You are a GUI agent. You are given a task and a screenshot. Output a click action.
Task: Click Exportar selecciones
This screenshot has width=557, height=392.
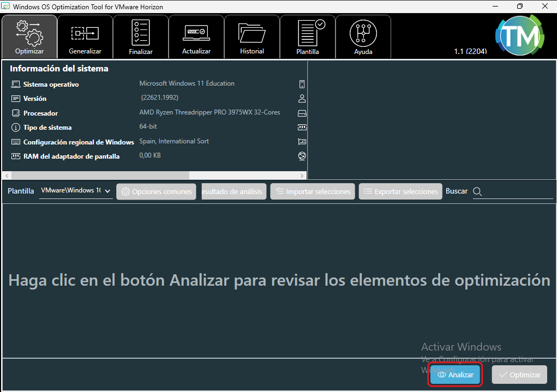(x=400, y=191)
